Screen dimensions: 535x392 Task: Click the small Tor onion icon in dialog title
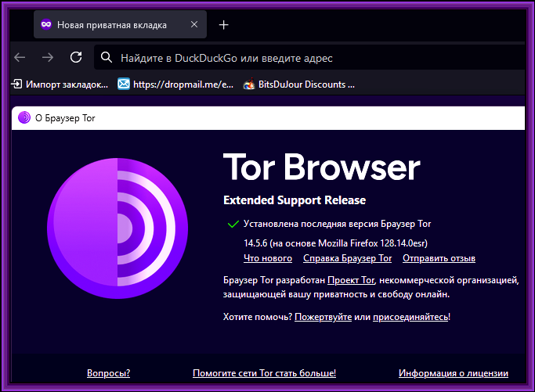pos(24,117)
